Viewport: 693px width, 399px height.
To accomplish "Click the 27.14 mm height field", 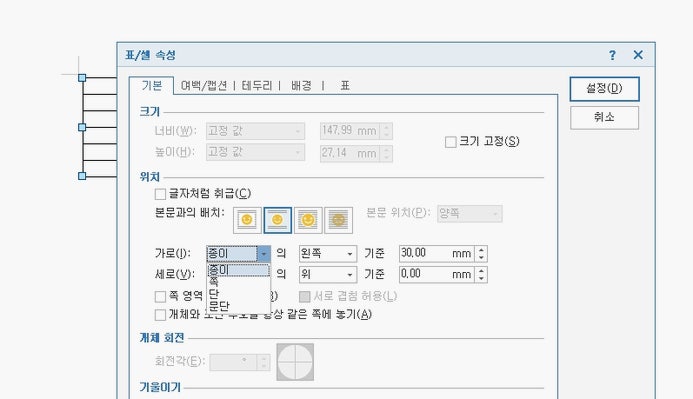I will coord(350,153).
